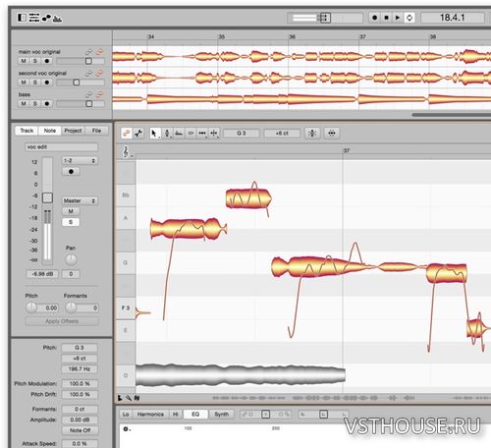This screenshot has width=491, height=448.
Task: Select the Formant tool
Action: [x=179, y=133]
